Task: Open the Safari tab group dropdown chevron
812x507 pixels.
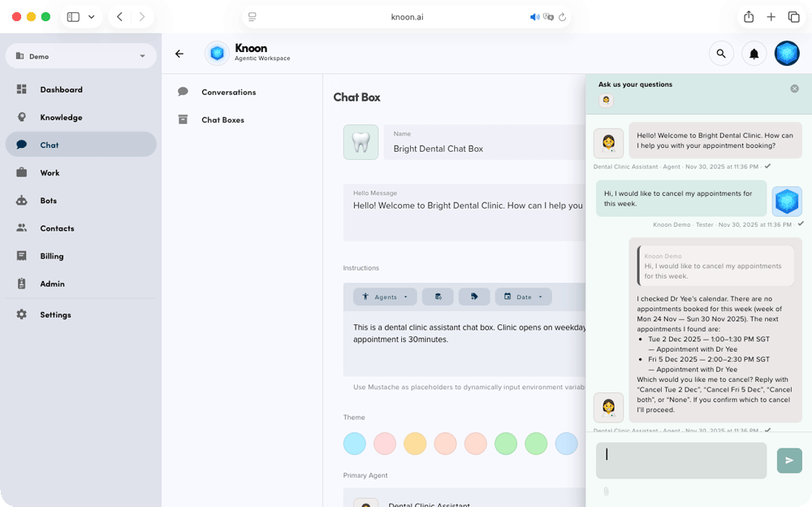Action: [x=91, y=16]
